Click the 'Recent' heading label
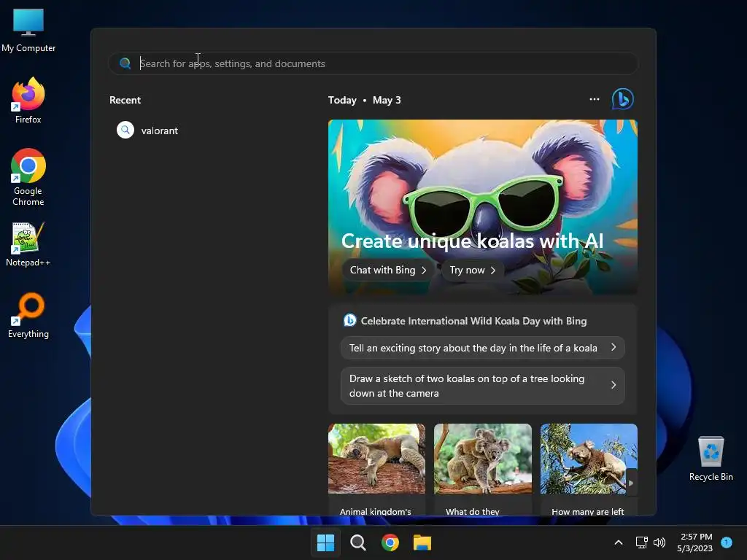 click(x=125, y=100)
